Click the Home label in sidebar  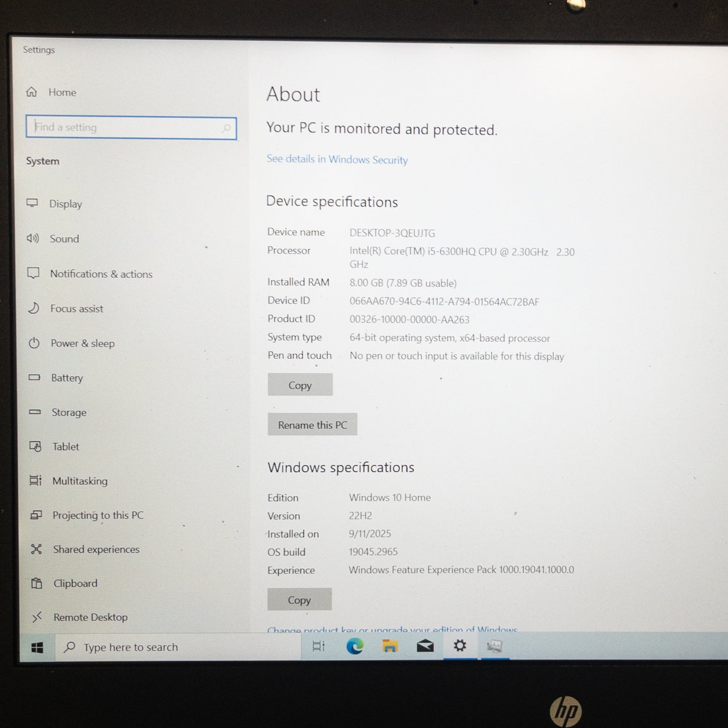click(62, 92)
